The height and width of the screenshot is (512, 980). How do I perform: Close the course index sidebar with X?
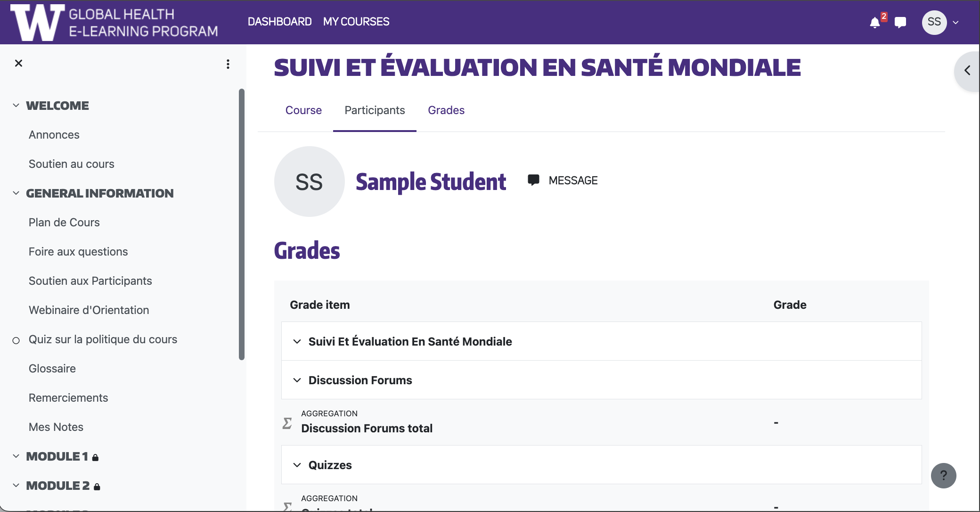coord(18,63)
